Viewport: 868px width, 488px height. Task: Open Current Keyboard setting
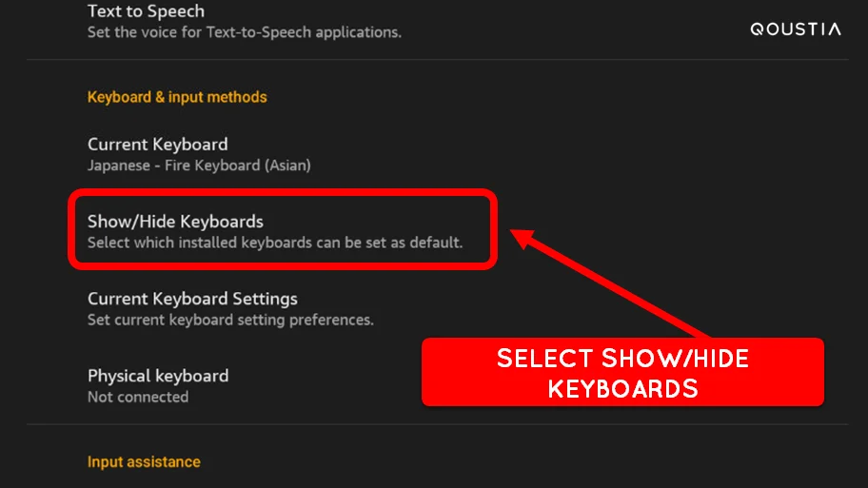(437, 154)
